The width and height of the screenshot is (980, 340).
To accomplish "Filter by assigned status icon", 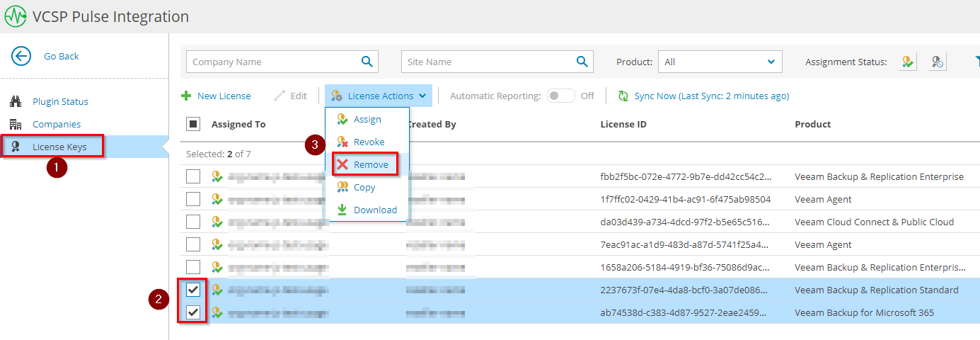I will coord(909,62).
